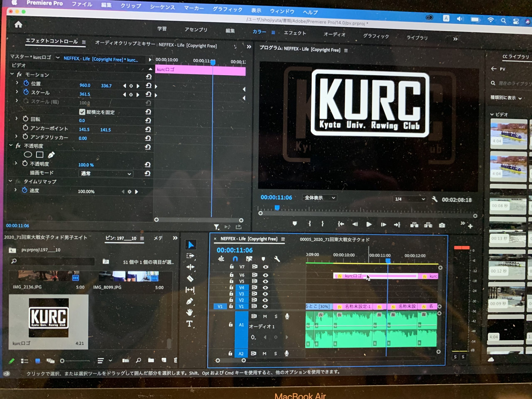Open the ファイル menu
532x399 pixels.
click(82, 4)
